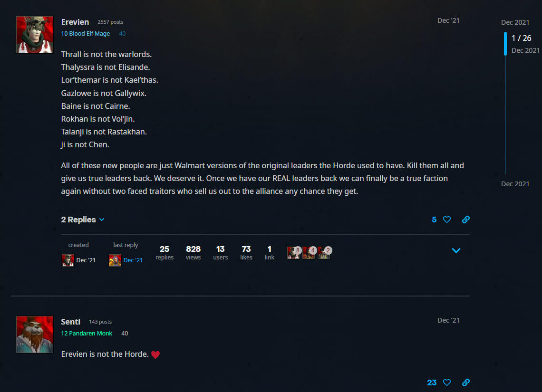Jump to last reply Dec '21 link
Image resolution: width=542 pixels, height=392 pixels.
click(133, 260)
